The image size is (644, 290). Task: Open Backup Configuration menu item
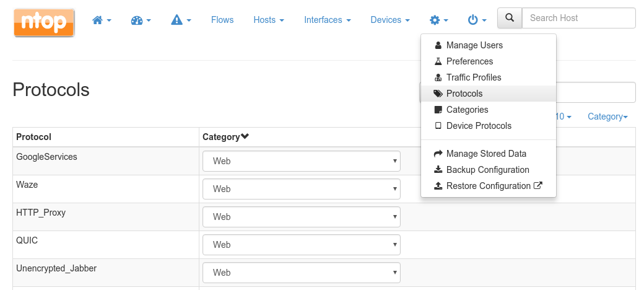click(489, 170)
